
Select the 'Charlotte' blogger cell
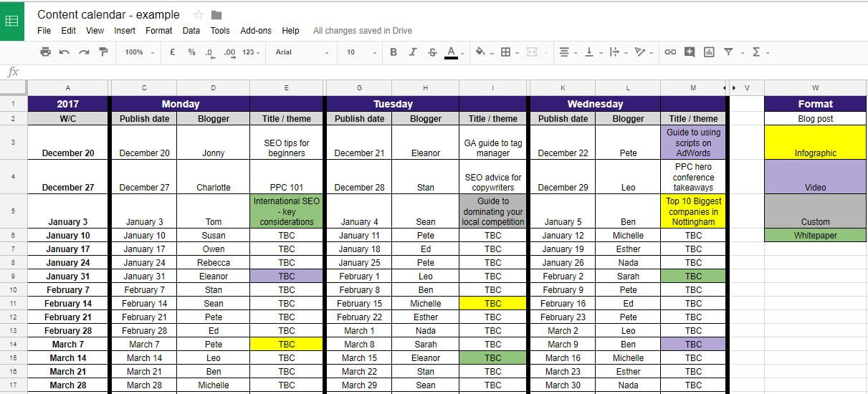[x=214, y=177]
